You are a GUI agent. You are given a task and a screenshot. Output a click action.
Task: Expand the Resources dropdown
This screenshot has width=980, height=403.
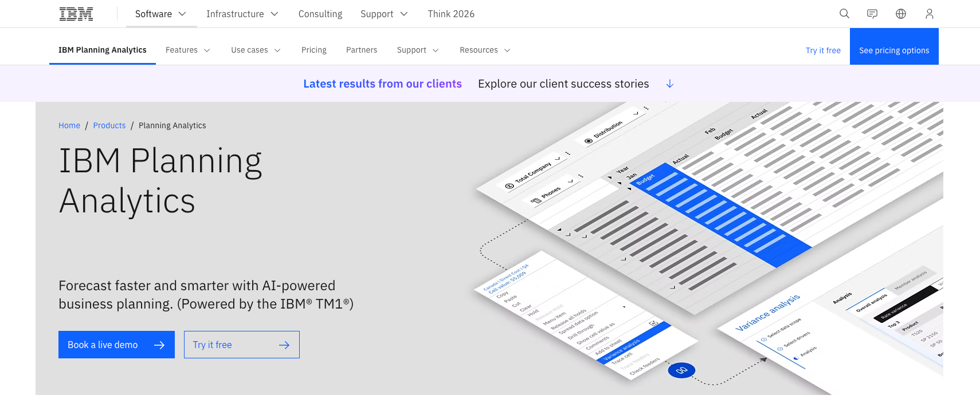pyautogui.click(x=485, y=50)
